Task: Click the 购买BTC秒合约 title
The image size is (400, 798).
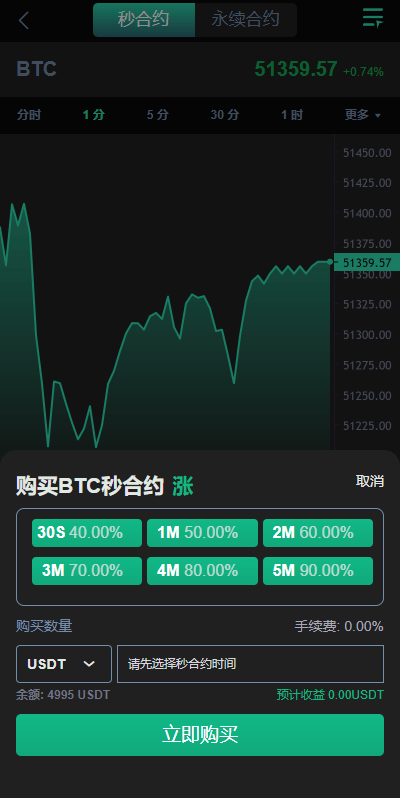Action: 90,486
